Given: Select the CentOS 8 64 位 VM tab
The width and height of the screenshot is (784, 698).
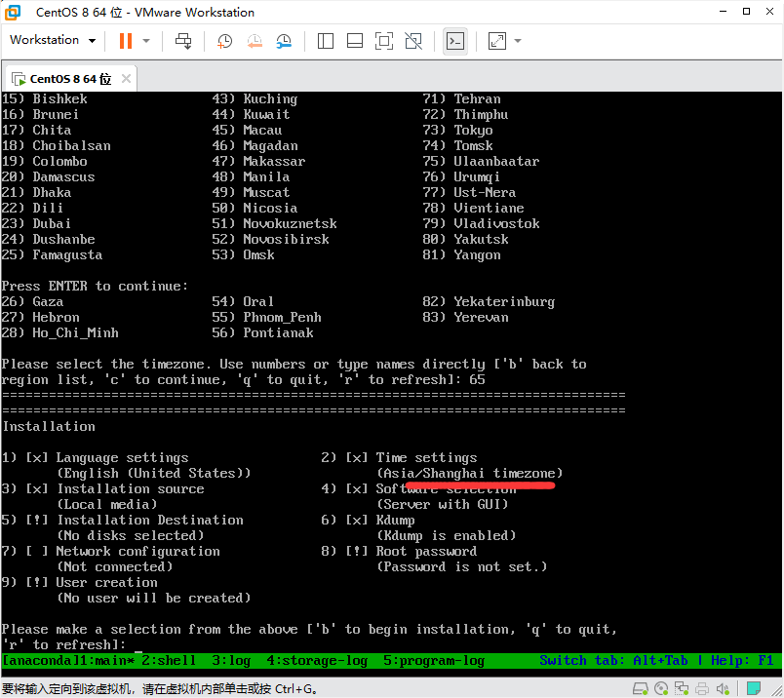Looking at the screenshot, I should [x=70, y=79].
